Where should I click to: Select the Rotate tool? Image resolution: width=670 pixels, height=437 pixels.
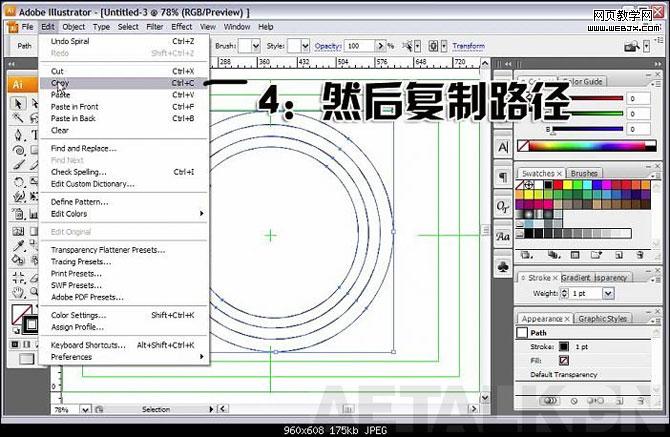pyautogui.click(x=18, y=182)
